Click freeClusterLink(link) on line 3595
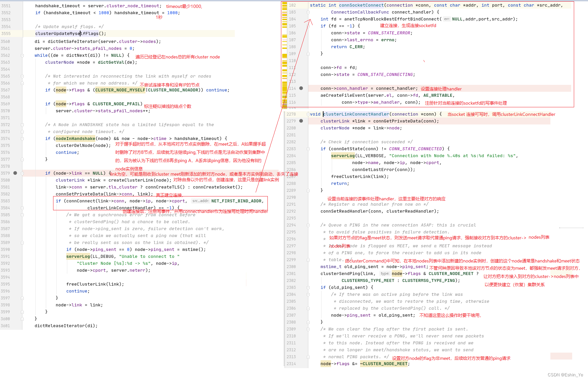Screen dimensions: 588x380 click(x=94, y=284)
